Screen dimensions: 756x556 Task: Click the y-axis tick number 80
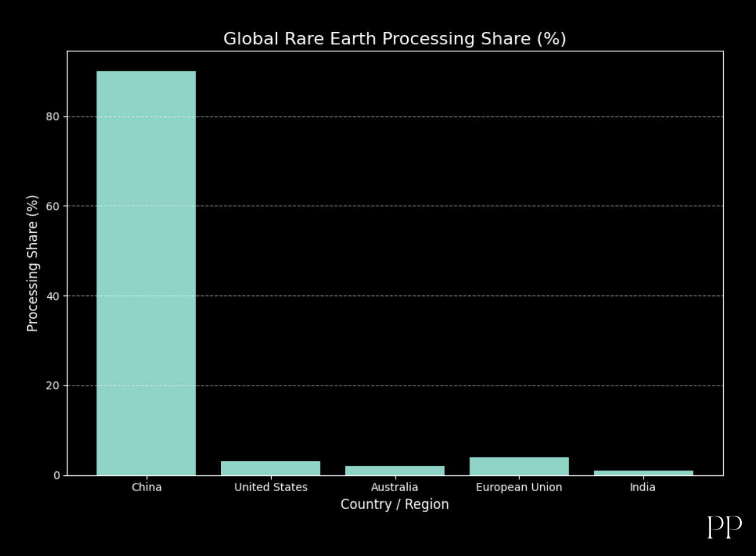click(x=52, y=117)
